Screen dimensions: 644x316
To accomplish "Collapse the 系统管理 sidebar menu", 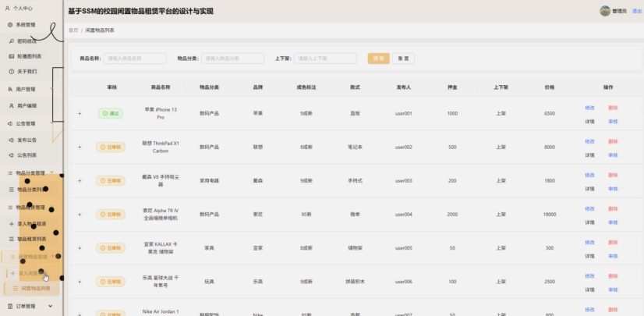I will pos(31,25).
